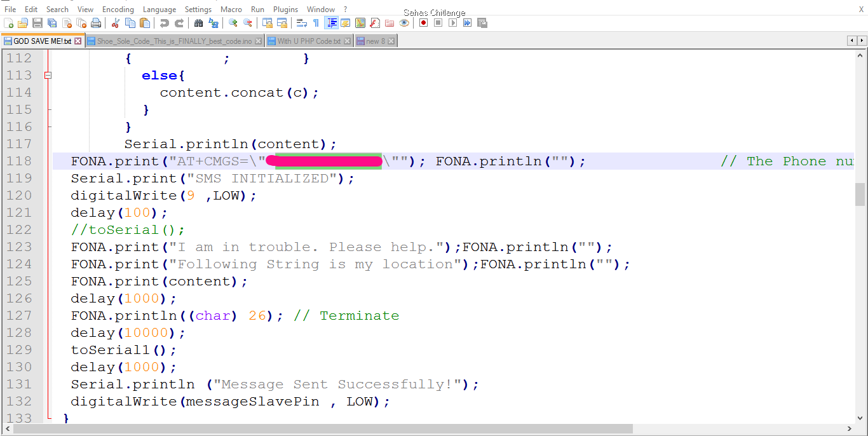Switch to Shoe_Sole_Code_This_is_FINALLY_best_code.ino tab
Image resolution: width=868 pixels, height=436 pixels.
[175, 41]
